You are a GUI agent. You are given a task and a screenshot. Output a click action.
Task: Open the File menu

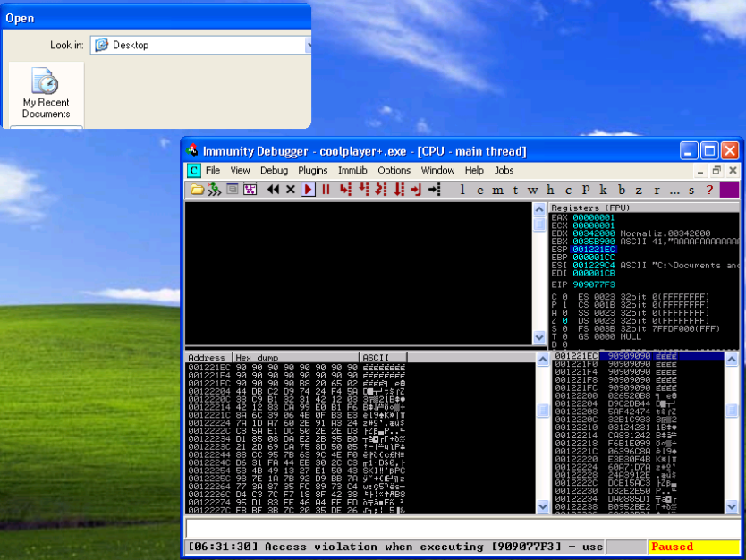213,170
